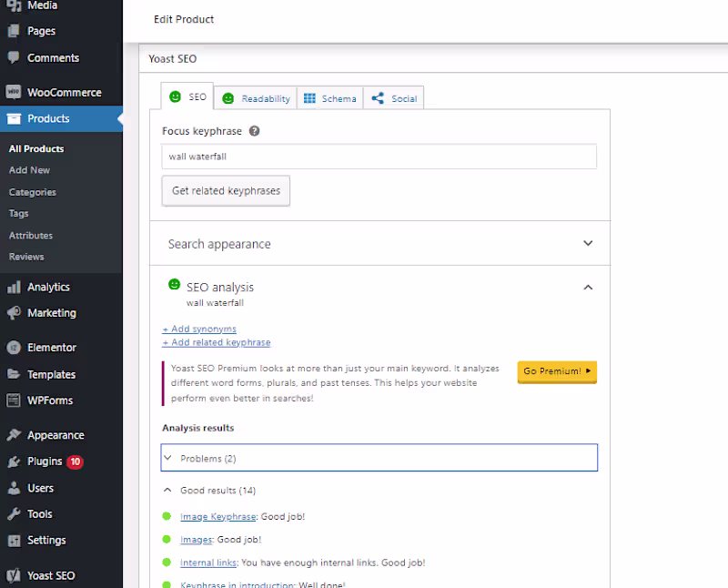Open the Marketing menu label
Image resolution: width=728 pixels, height=588 pixels.
(52, 312)
